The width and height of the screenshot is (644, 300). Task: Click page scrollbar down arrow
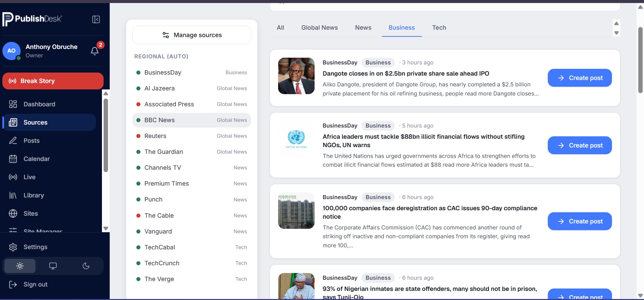[x=640, y=296]
